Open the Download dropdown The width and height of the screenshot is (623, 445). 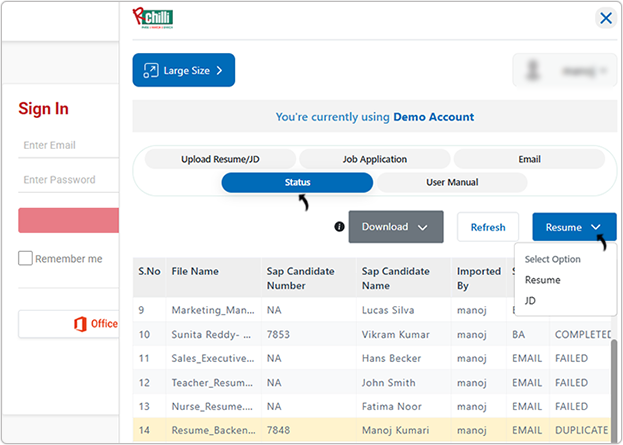click(x=395, y=227)
